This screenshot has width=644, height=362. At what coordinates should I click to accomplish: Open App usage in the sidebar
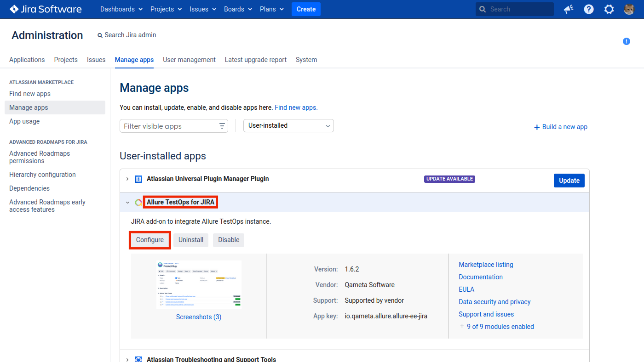(x=24, y=121)
